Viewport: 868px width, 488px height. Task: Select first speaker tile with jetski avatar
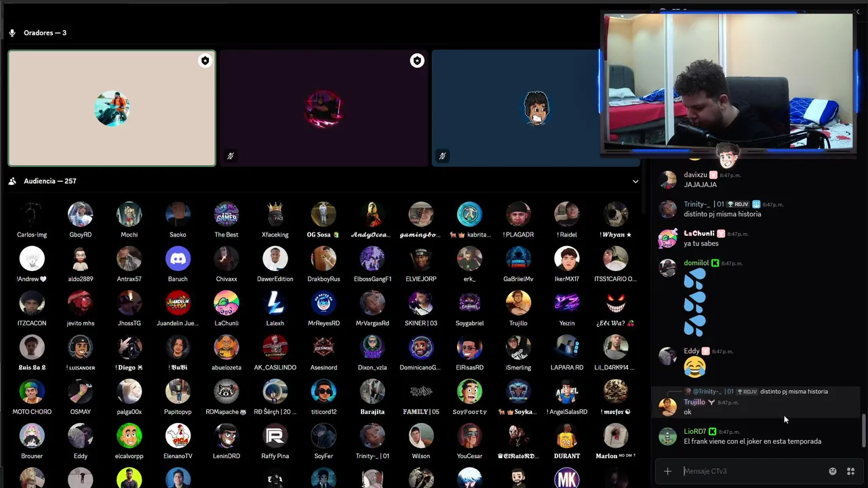tap(112, 108)
